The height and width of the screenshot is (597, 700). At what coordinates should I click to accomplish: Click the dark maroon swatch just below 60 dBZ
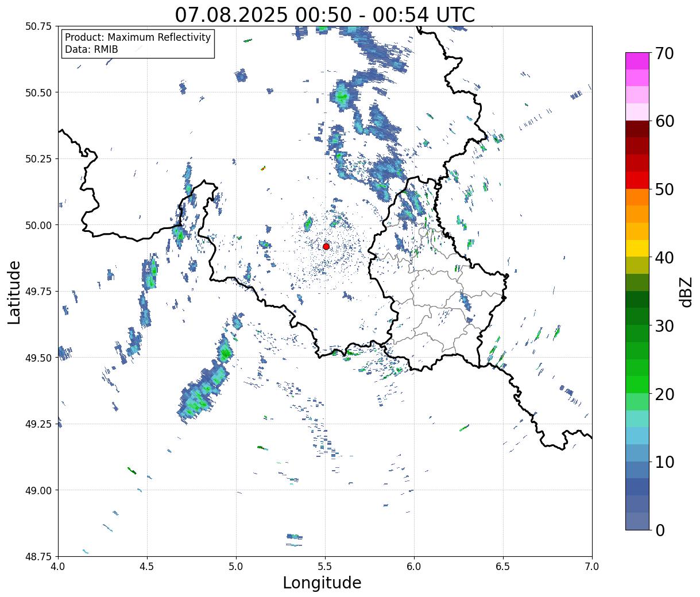pyautogui.click(x=637, y=129)
